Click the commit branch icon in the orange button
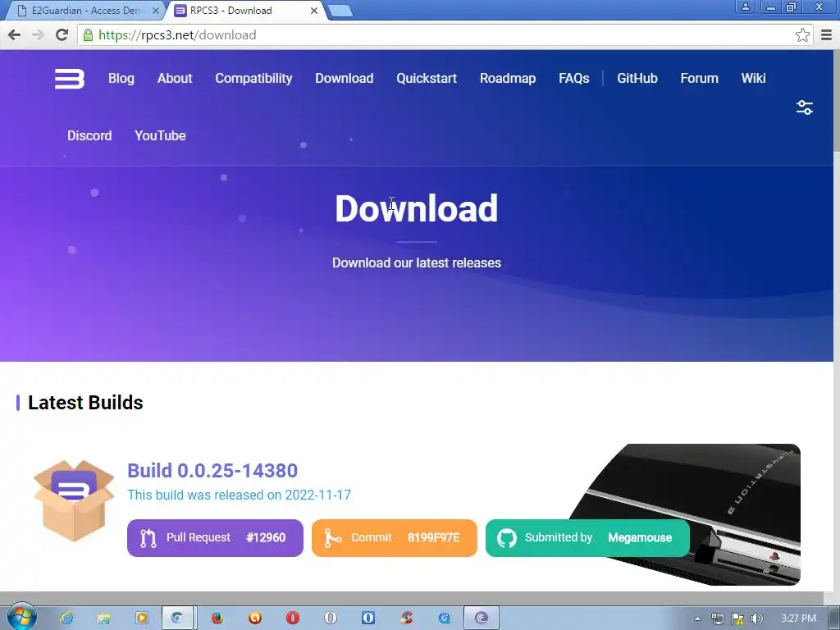 332,538
